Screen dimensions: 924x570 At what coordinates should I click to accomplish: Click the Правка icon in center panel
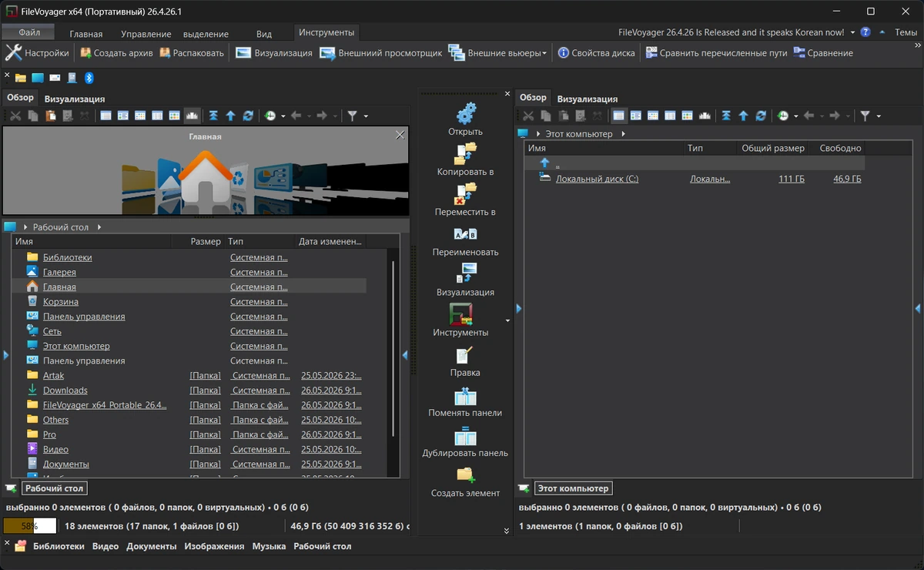(x=465, y=354)
